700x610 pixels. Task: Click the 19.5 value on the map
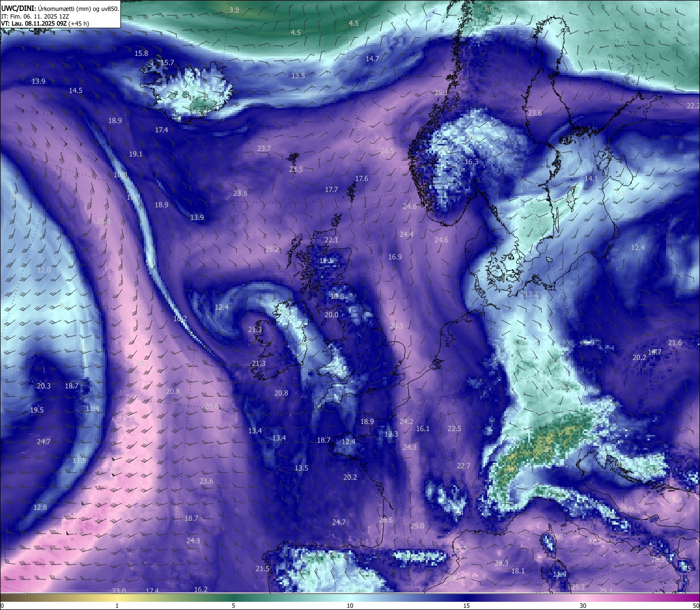pyautogui.click(x=37, y=410)
